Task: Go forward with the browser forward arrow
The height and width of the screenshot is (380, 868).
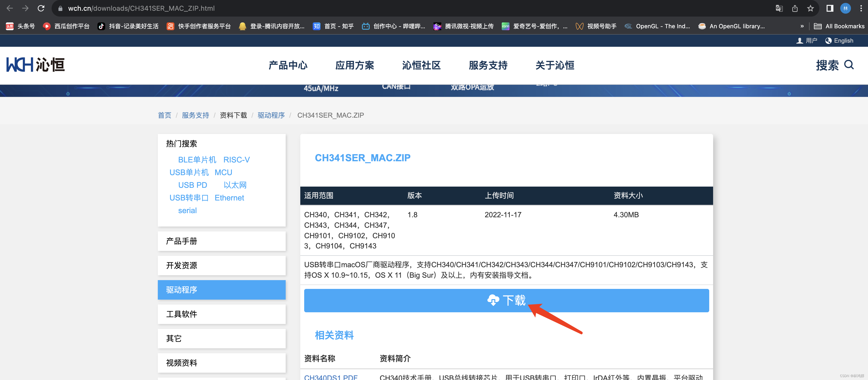Action: (25, 8)
